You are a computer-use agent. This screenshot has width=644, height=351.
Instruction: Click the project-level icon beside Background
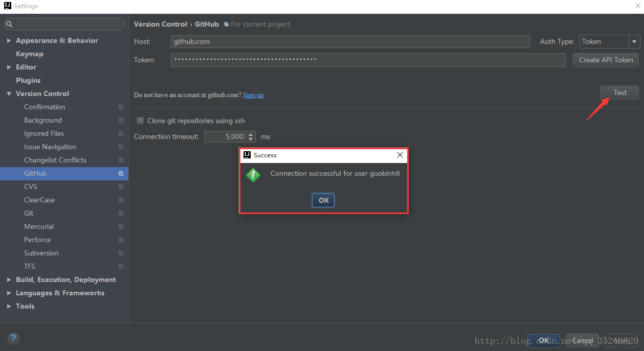click(121, 121)
